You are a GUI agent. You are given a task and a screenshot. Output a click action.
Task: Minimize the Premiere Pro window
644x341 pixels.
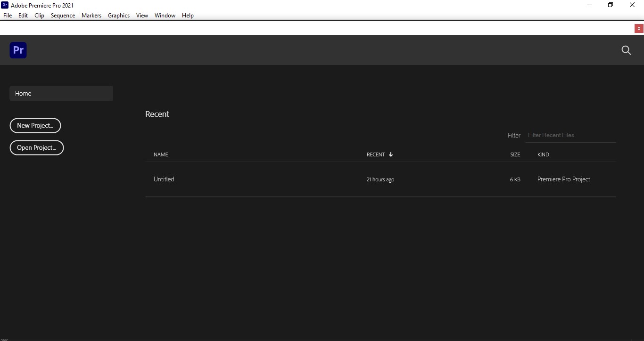click(589, 5)
